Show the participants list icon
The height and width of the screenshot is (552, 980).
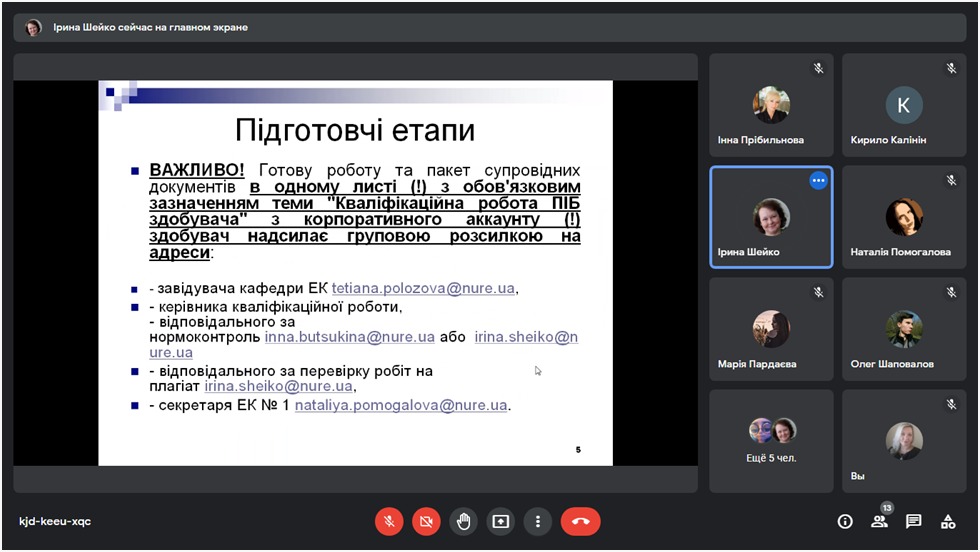pyautogui.click(x=879, y=521)
